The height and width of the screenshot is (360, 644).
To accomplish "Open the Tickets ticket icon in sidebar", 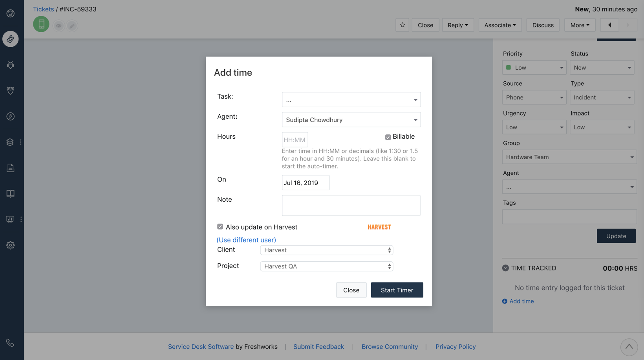I will 10,39.
